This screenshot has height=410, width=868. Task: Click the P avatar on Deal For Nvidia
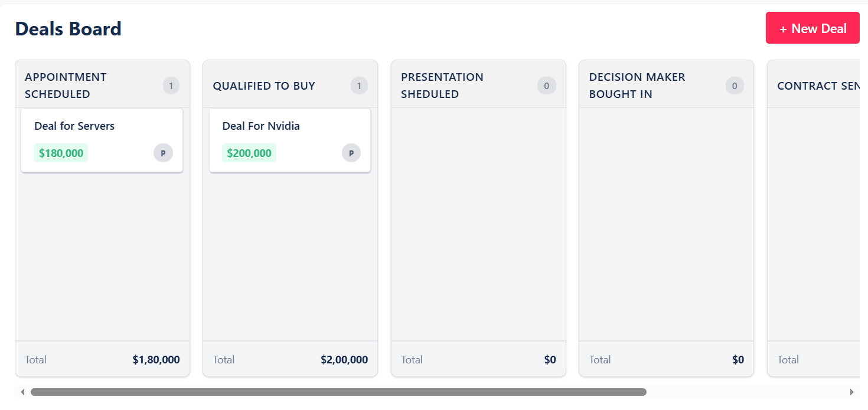pos(351,153)
